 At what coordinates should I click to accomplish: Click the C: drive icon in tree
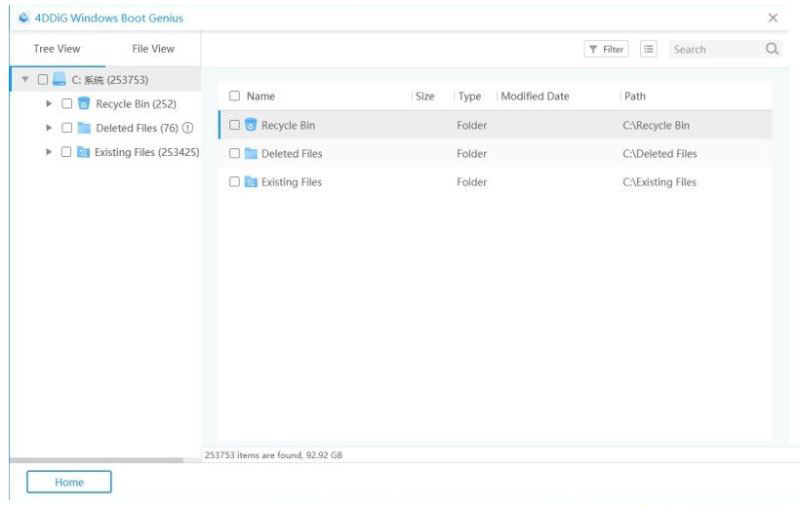coord(59,79)
